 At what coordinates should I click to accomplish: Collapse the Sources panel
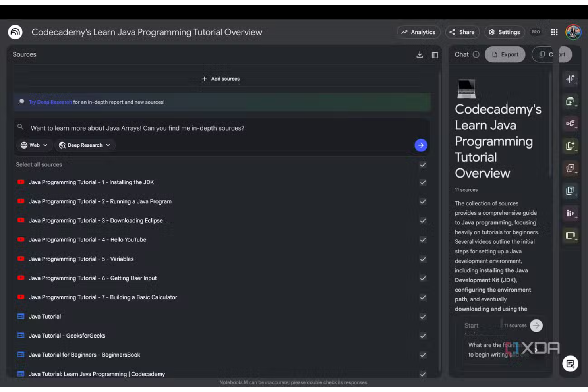point(434,55)
